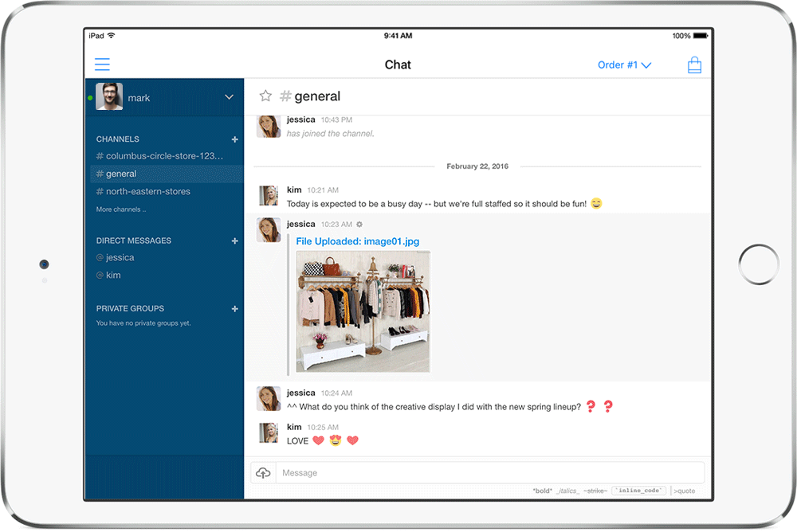
Task: Click the heart-eyes emoji in kim's reply
Action: [336, 440]
